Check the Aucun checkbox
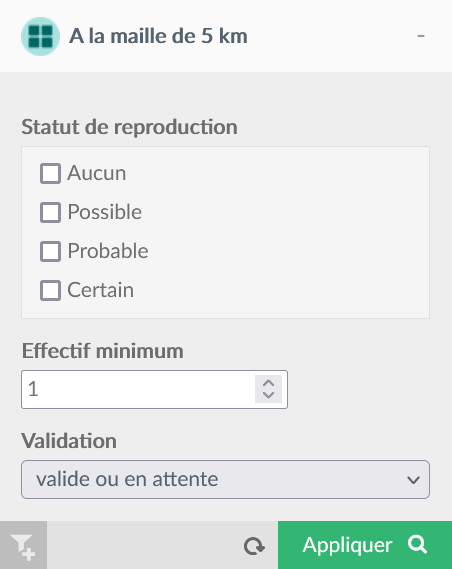This screenshot has width=452, height=569. coord(50,173)
